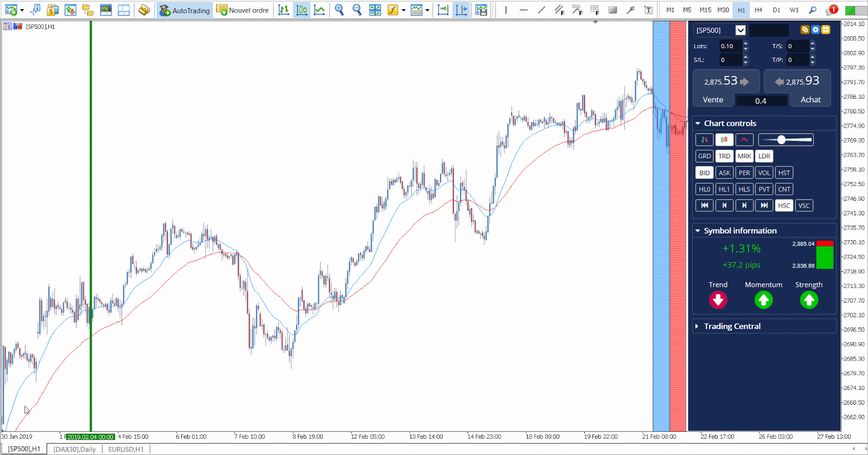Select the text label drawing tool
This screenshot has width=868, height=455.
[648, 10]
